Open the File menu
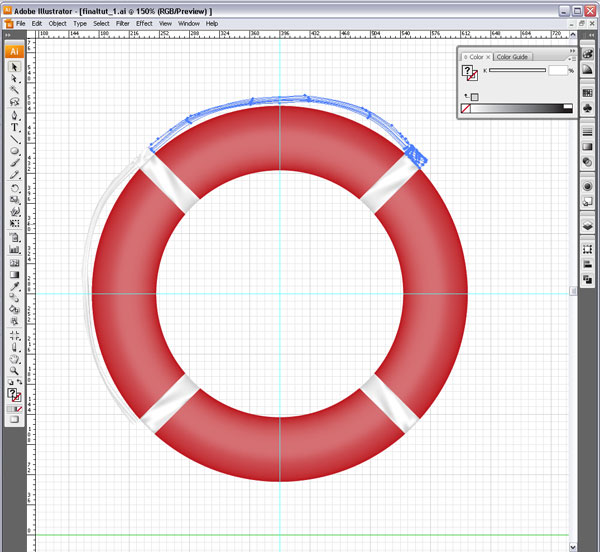Viewport: 600px width, 552px height. (20, 24)
